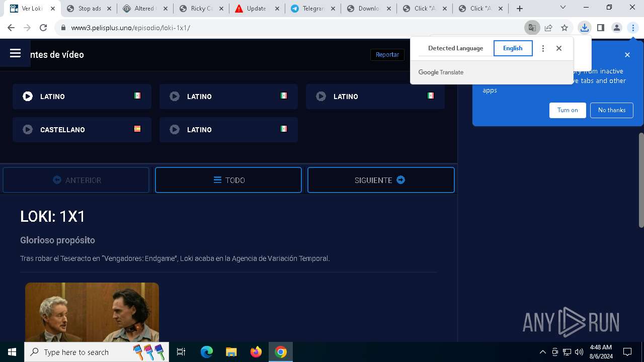
Task: Click the page vertical scrollbar
Action: tap(641, 180)
